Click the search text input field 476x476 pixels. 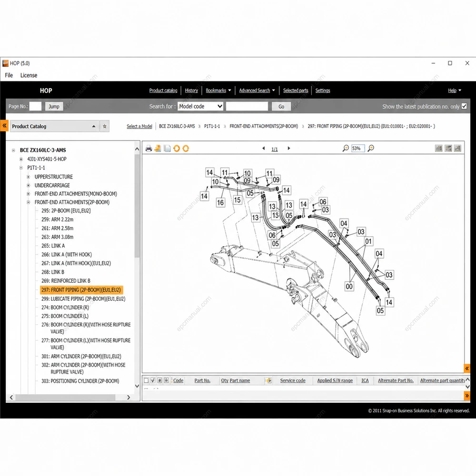pyautogui.click(x=247, y=106)
